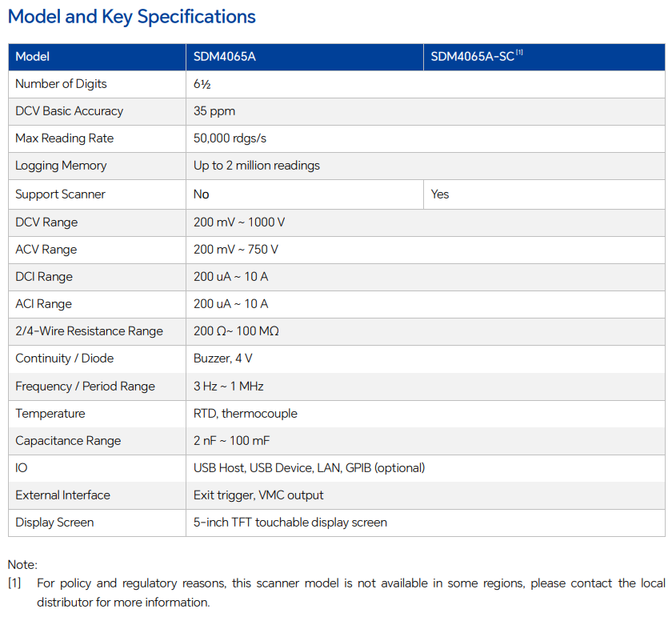Select the "200 mV ~ 750 V" value
Viewport: 672px width, 617px height.
236,250
